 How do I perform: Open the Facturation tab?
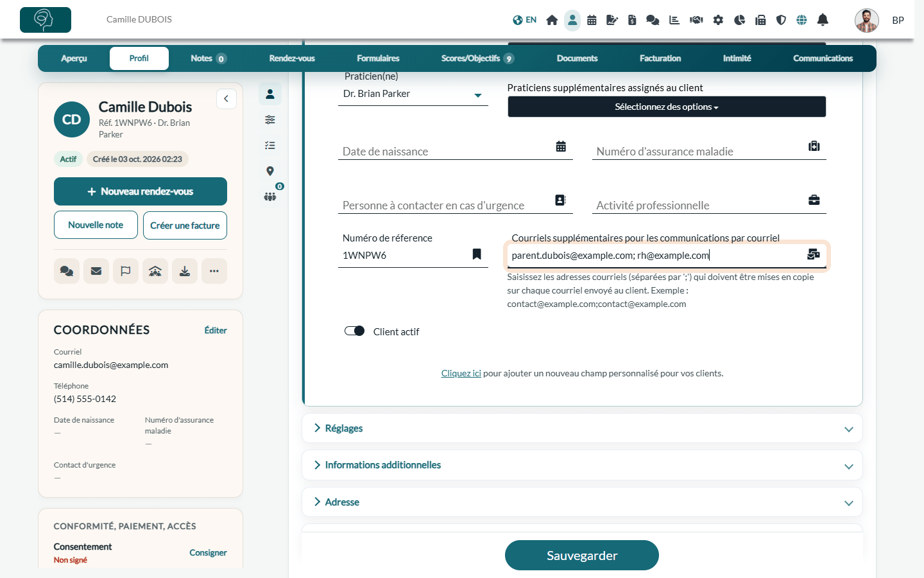pos(660,58)
